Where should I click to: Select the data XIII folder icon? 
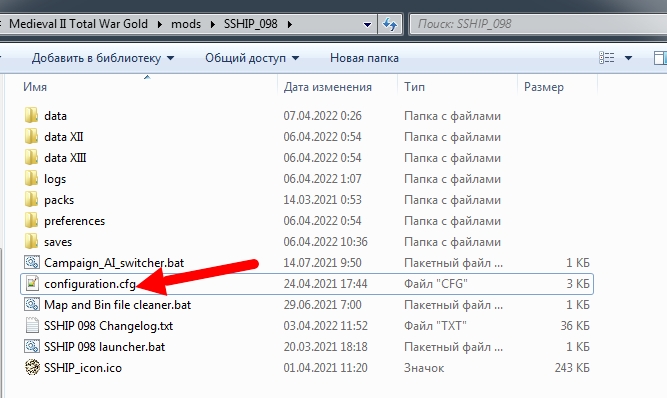pyautogui.click(x=31, y=158)
